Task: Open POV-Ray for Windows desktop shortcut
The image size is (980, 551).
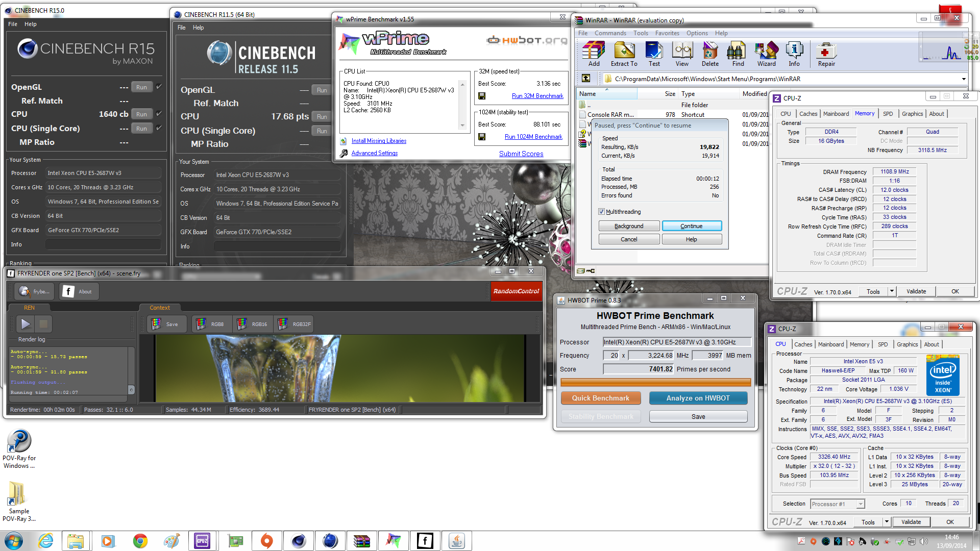Action: [19, 449]
